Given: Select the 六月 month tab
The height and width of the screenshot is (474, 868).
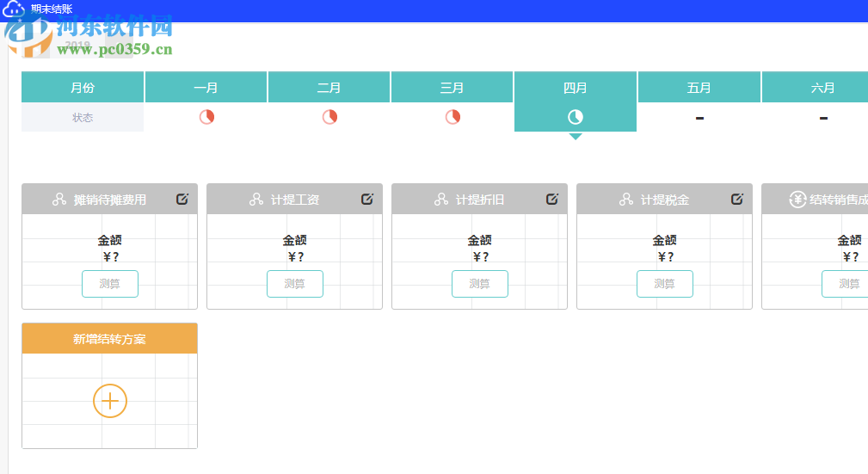Looking at the screenshot, I should coord(815,88).
